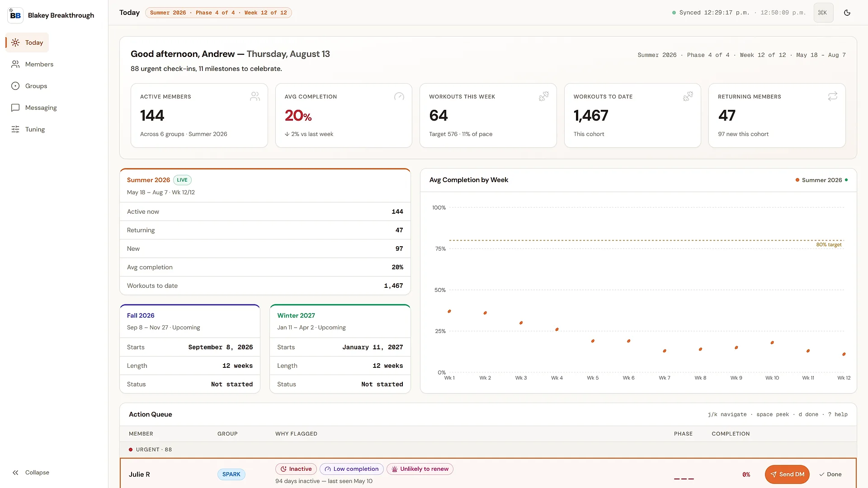The width and height of the screenshot is (868, 488).
Task: Click the Wk 10 data point on chart
Action: coord(772,343)
